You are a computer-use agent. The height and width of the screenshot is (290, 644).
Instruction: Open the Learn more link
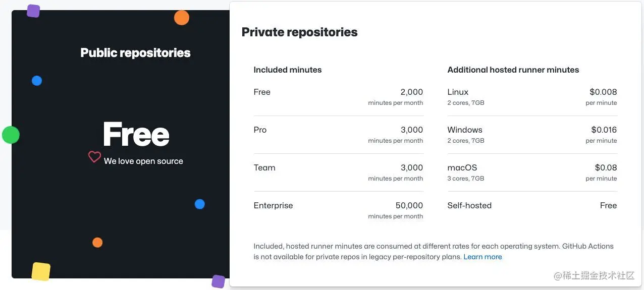(x=482, y=257)
